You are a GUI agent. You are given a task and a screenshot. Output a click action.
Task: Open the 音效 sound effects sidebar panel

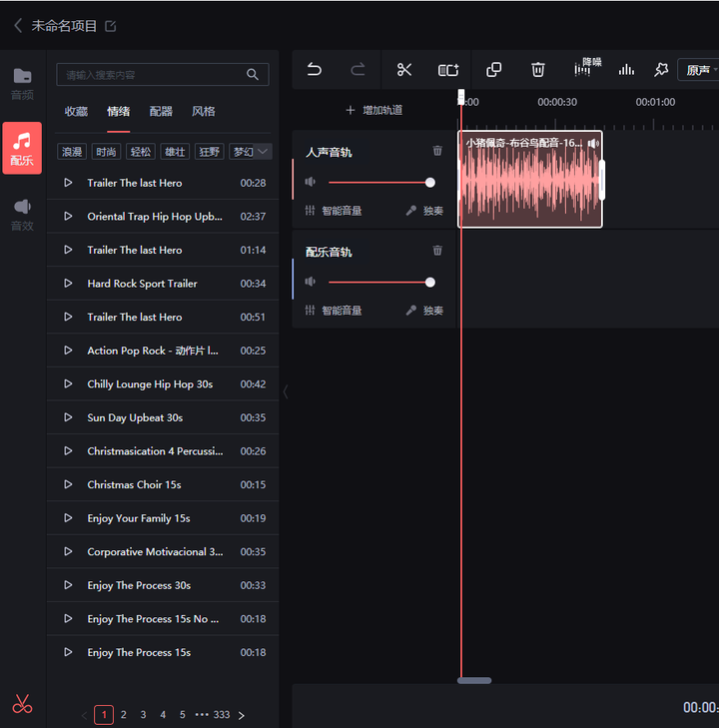point(22,215)
